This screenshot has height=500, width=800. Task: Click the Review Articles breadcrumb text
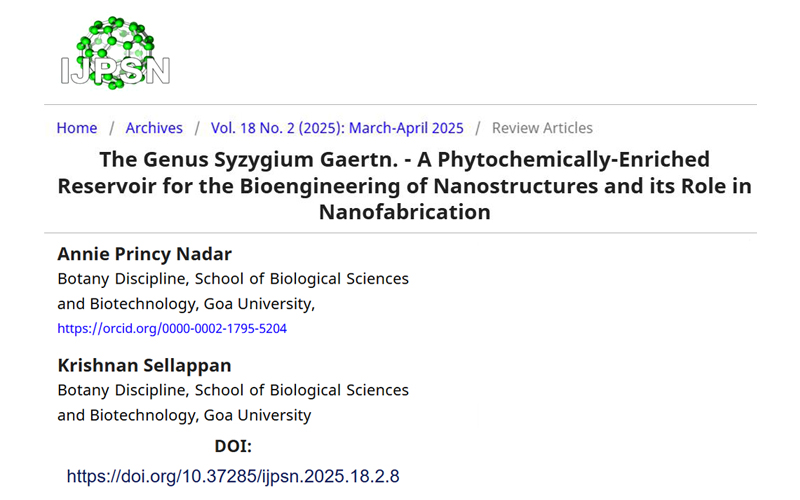(542, 128)
